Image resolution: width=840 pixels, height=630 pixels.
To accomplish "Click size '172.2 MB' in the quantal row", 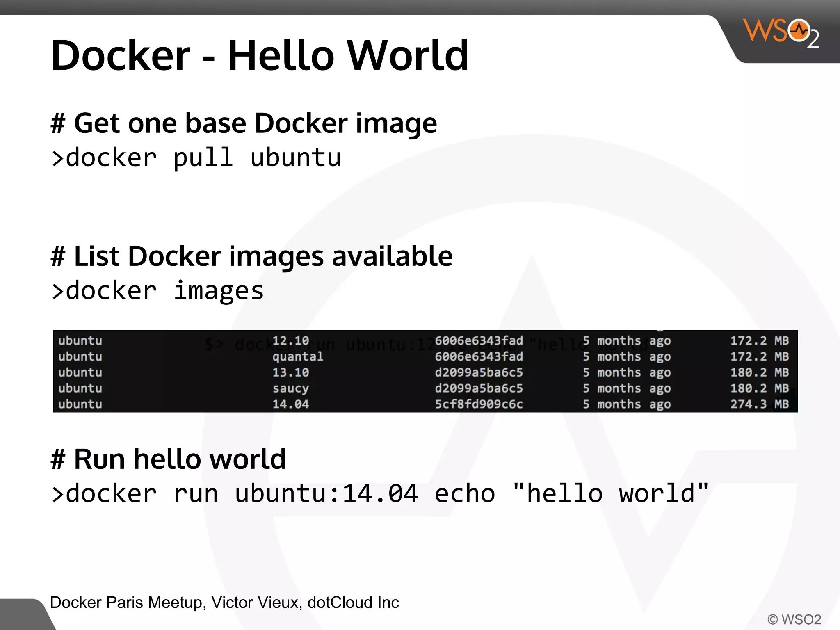I will [760, 356].
